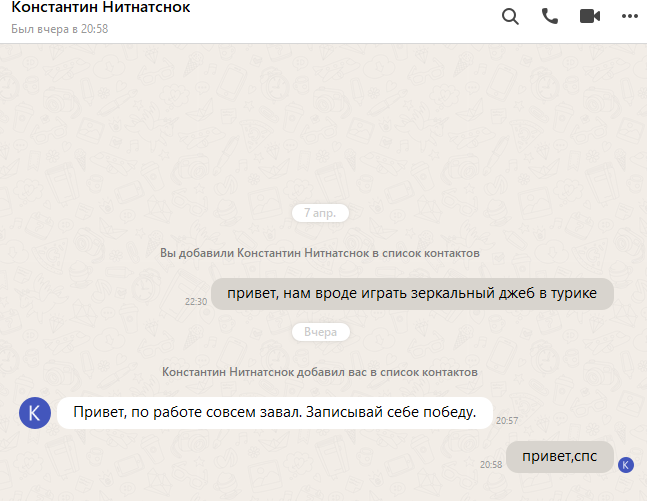Click 'Вы добавили Константин Нитнатснок' system notice
647x501 pixels.
coord(320,253)
